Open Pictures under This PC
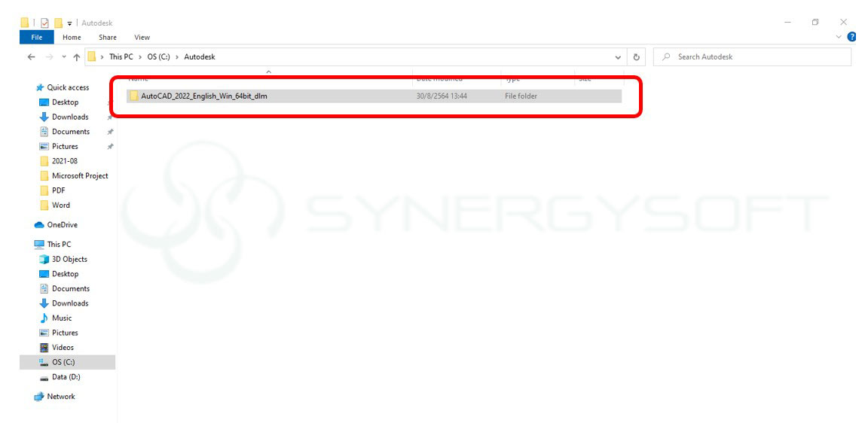Viewport: 868px width, 423px height. tap(65, 333)
